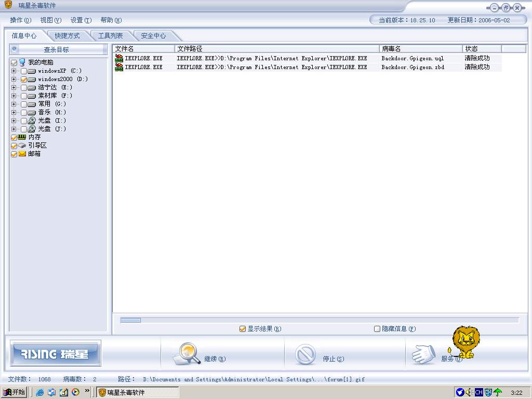Expand the 音乐 (H:) tree node

(x=14, y=112)
